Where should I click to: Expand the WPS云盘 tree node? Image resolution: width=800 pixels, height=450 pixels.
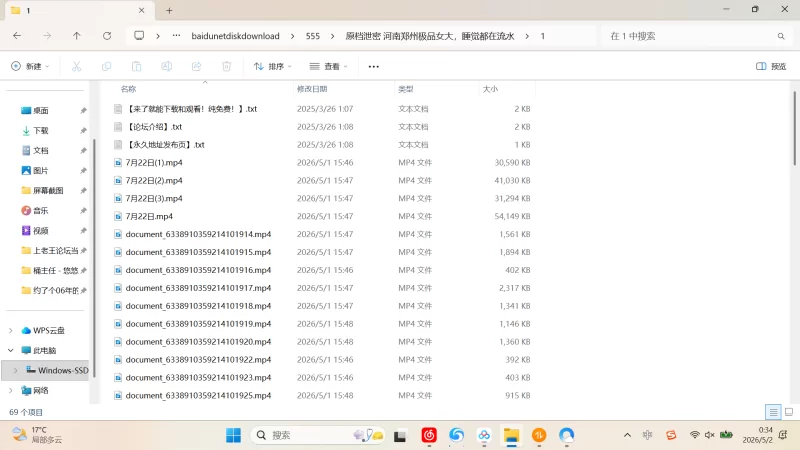tap(11, 331)
